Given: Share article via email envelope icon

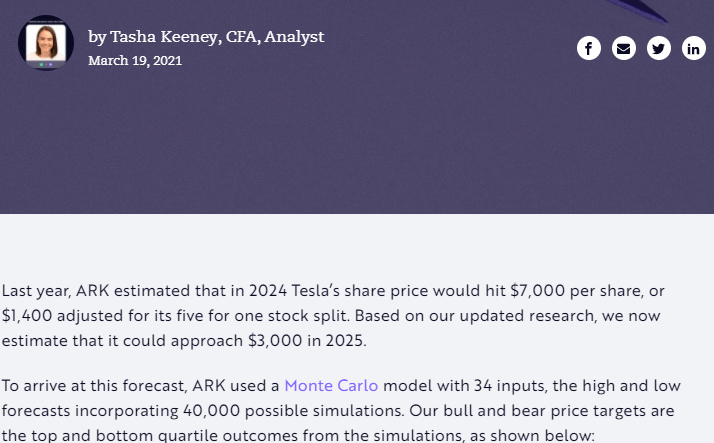Looking at the screenshot, I should (624, 48).
